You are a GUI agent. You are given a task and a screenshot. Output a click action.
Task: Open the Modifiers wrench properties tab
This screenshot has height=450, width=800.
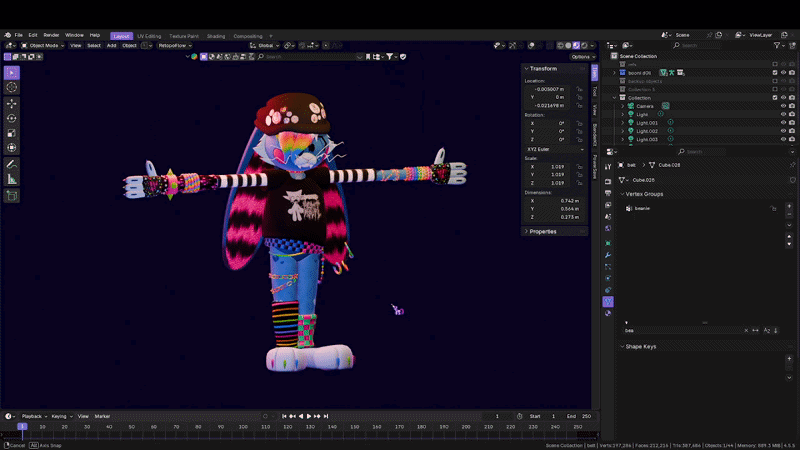point(608,255)
